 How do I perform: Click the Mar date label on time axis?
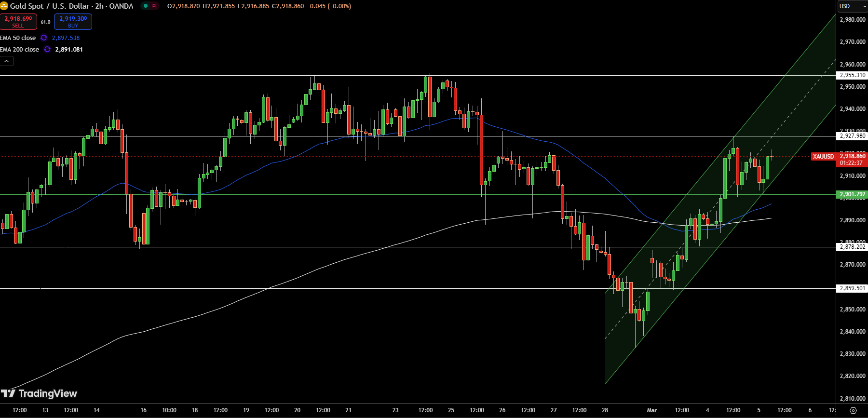[651, 410]
